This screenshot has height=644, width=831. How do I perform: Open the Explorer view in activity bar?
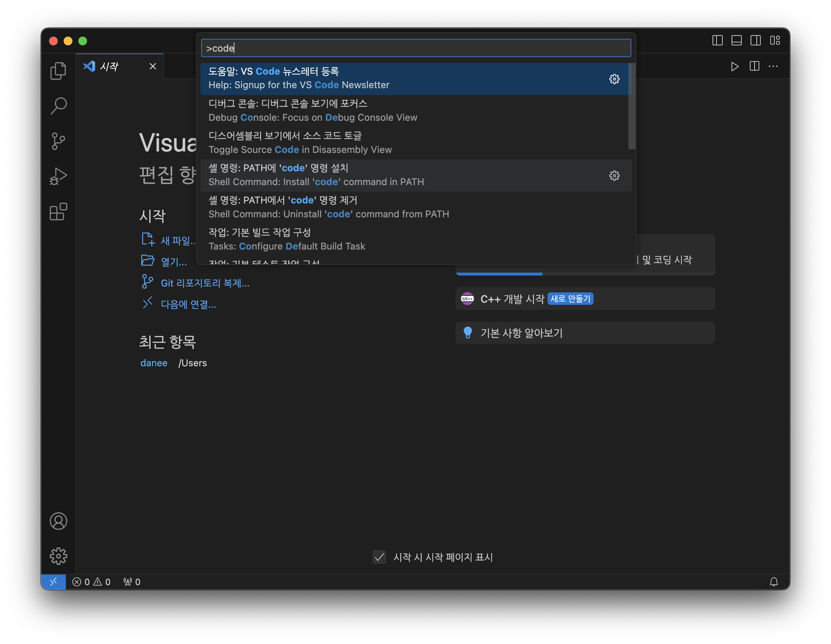tap(58, 71)
